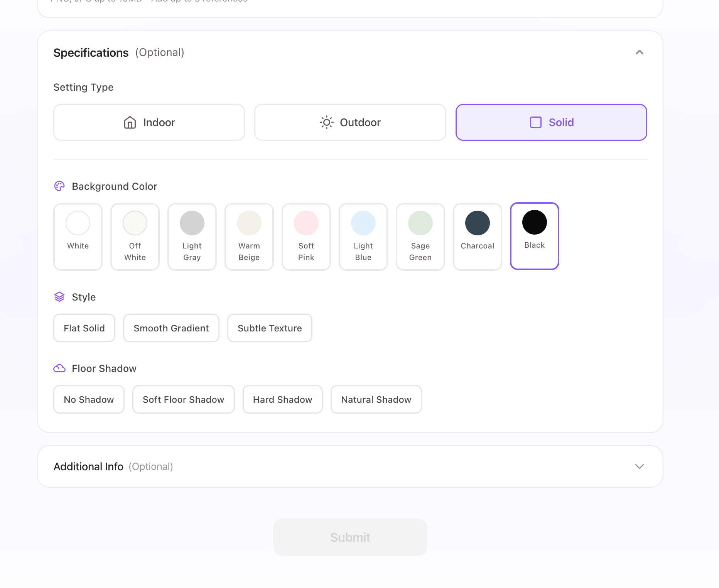Viewport: 719px width, 588px height.
Task: Select No Shadow option
Action: click(x=89, y=400)
